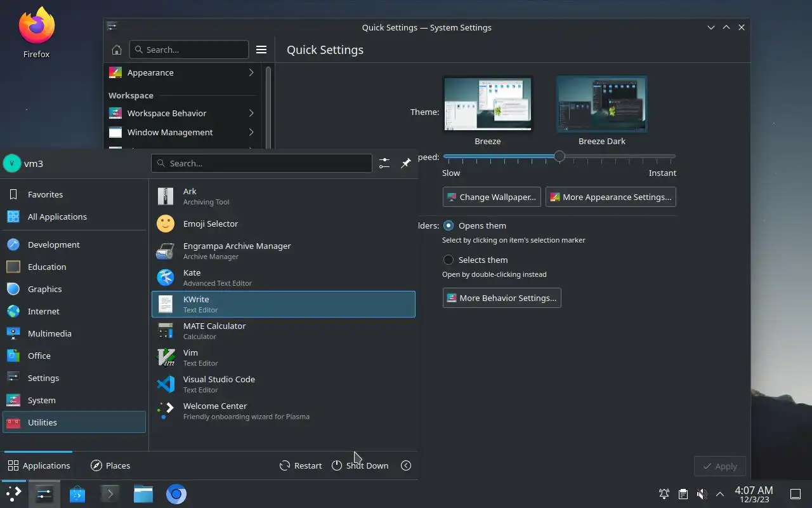
Task: Expand the Window Management category
Action: click(x=184, y=132)
